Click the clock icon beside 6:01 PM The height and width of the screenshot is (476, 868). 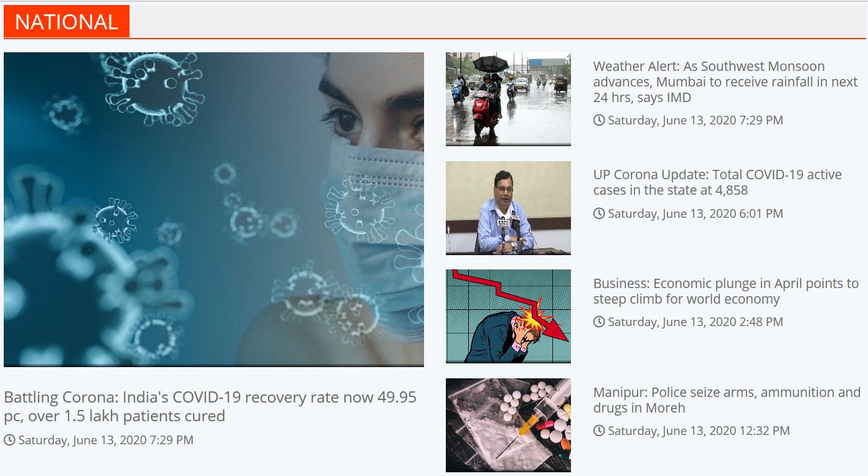click(x=599, y=213)
